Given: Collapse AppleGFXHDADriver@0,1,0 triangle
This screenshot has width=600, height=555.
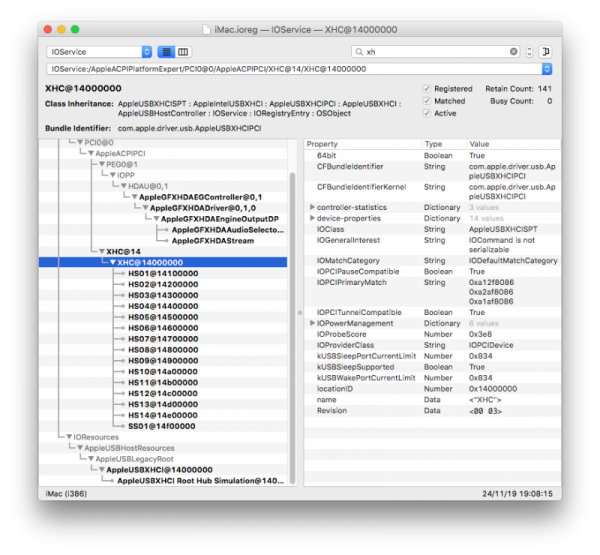Looking at the screenshot, I should (x=145, y=208).
